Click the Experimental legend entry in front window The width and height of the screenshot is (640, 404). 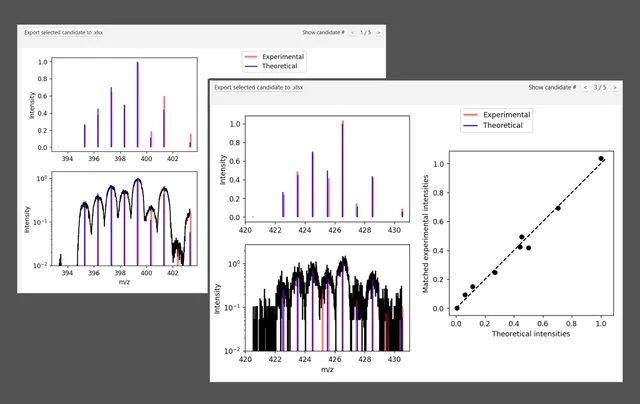click(x=496, y=115)
